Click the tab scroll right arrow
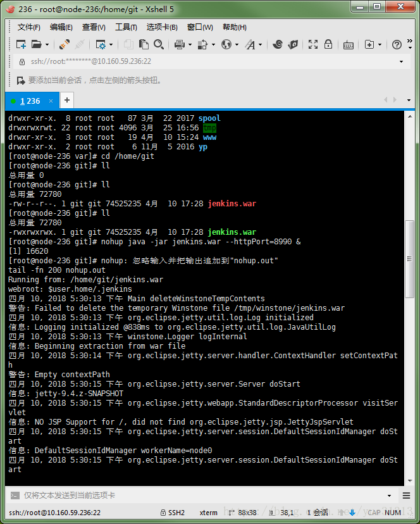420x524 pixels. coord(395,99)
